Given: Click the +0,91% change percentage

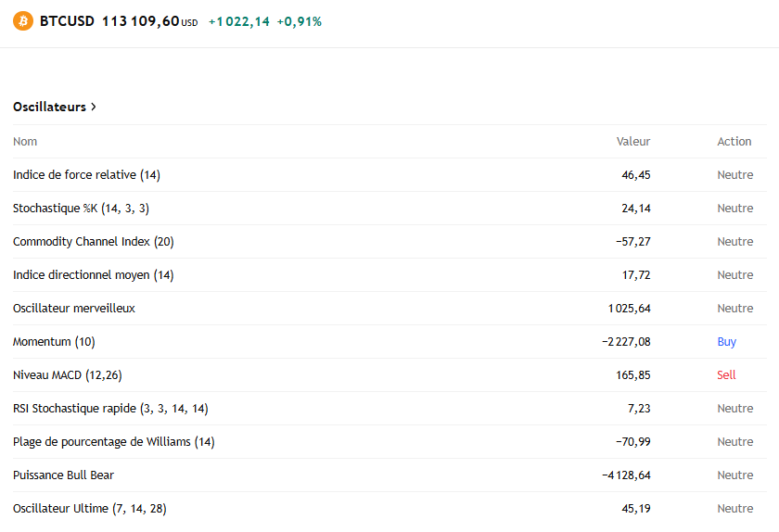Looking at the screenshot, I should click(x=299, y=21).
